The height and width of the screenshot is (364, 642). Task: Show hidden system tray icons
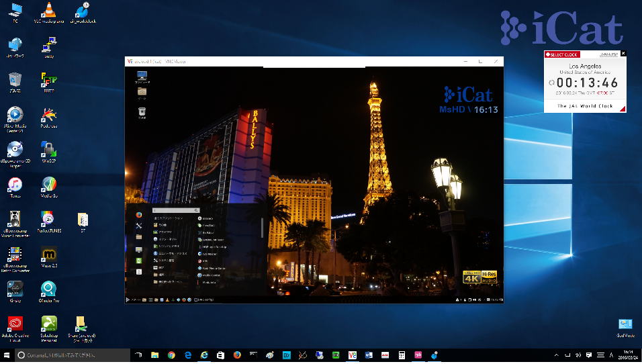pos(556,355)
